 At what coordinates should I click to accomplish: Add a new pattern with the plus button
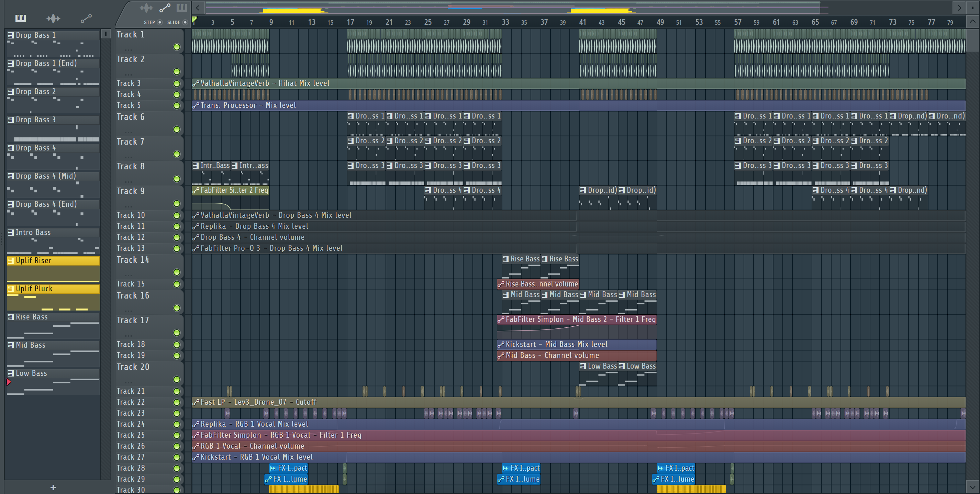click(53, 487)
